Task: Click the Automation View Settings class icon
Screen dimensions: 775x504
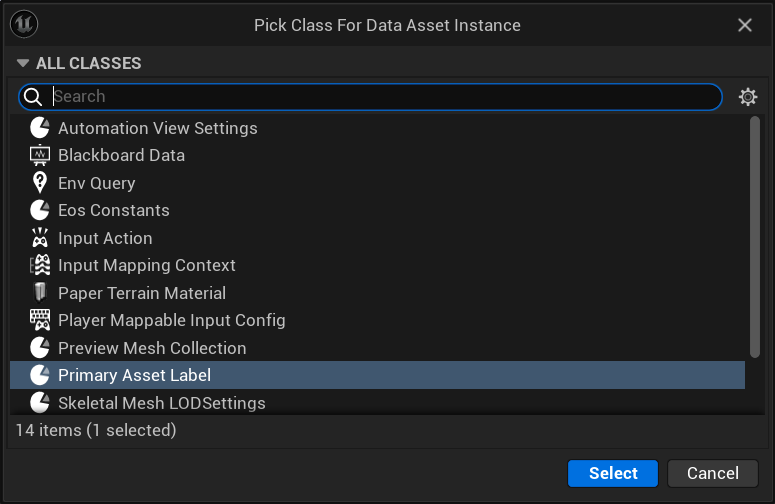Action: pos(40,128)
